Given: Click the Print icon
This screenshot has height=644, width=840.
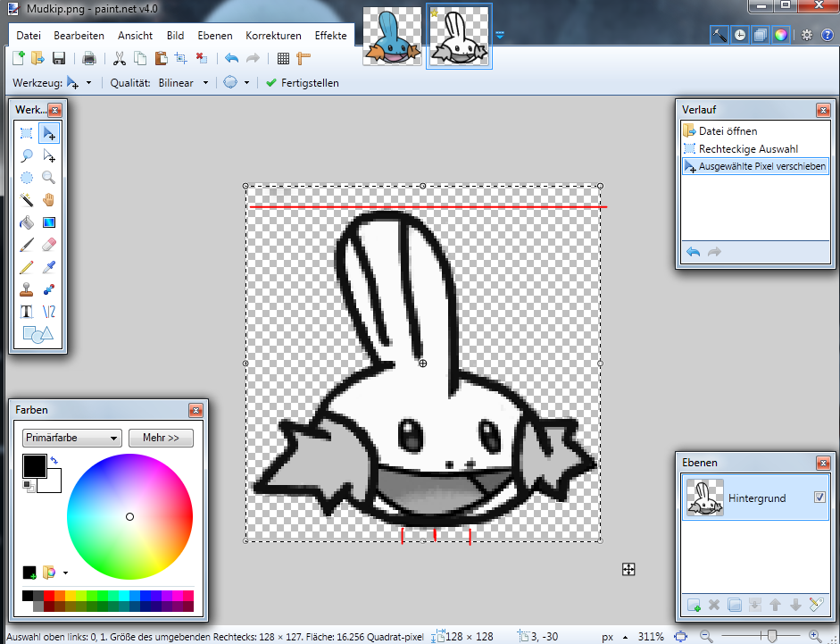Looking at the screenshot, I should (x=89, y=58).
